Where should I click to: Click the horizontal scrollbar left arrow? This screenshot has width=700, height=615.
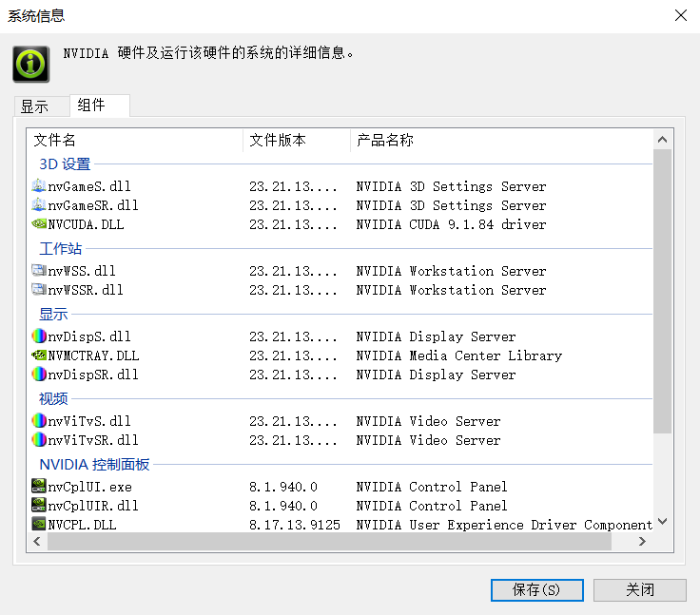click(37, 542)
